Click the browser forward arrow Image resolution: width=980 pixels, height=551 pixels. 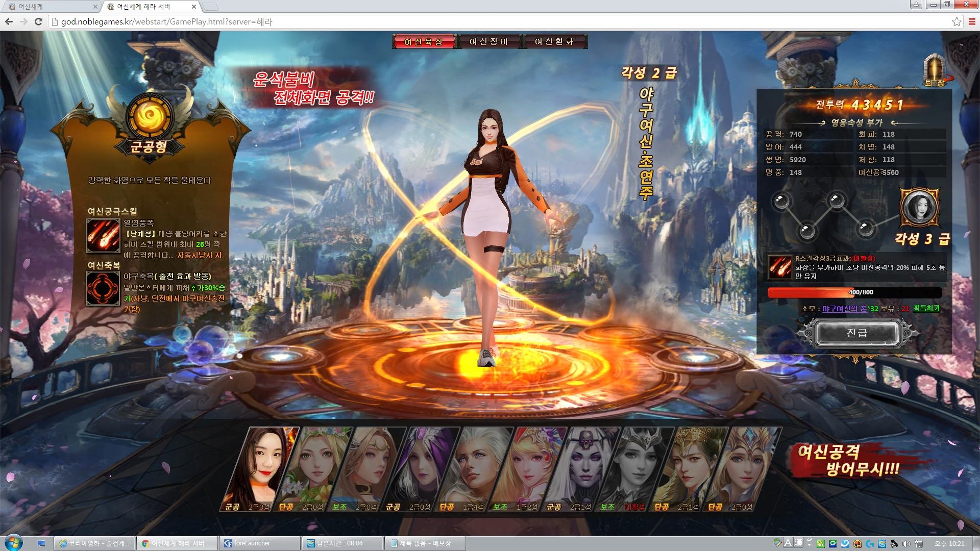coord(23,21)
